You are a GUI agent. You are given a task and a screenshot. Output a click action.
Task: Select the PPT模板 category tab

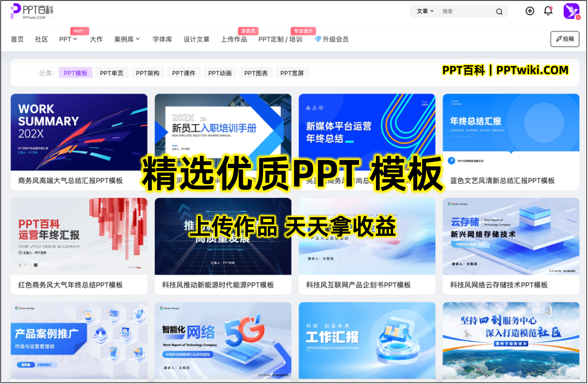click(76, 73)
